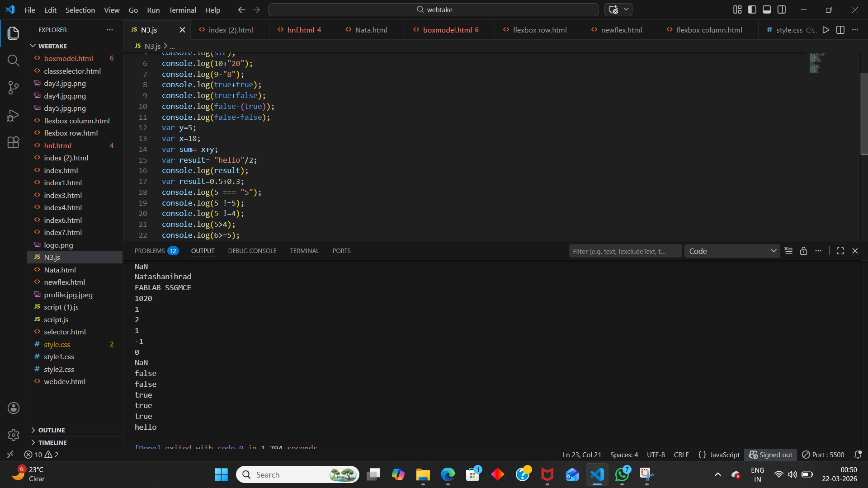Screen dimensions: 868x488
Task: Click the Port : 5500 status button
Action: 823,455
